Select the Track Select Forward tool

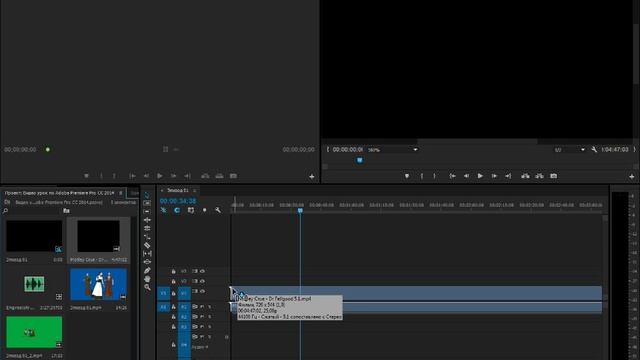coord(147,203)
